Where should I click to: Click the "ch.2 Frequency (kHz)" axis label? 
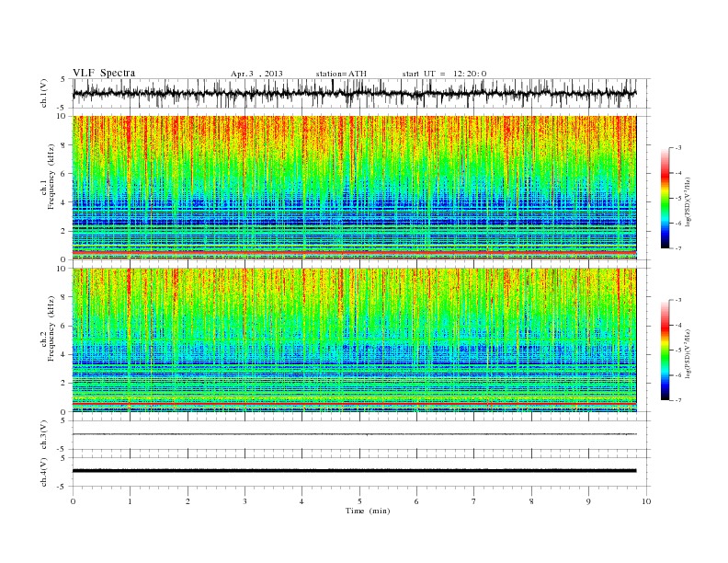click(48, 328)
